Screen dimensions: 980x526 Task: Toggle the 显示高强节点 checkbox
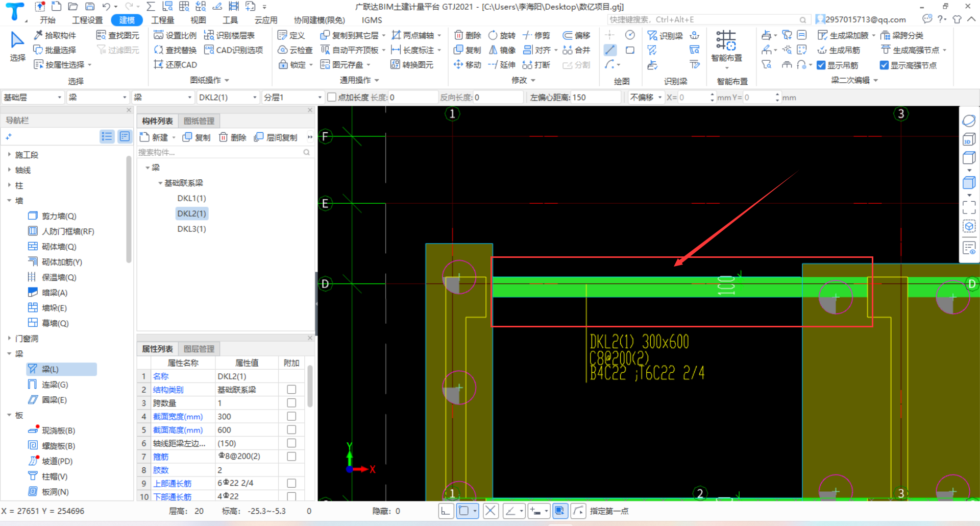885,65
